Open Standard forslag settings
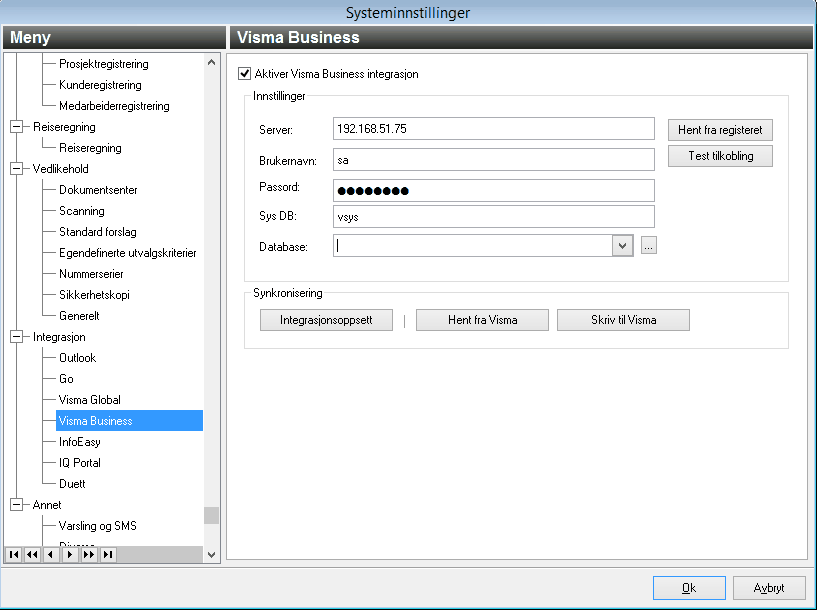This screenshot has width=817, height=612. point(97,232)
